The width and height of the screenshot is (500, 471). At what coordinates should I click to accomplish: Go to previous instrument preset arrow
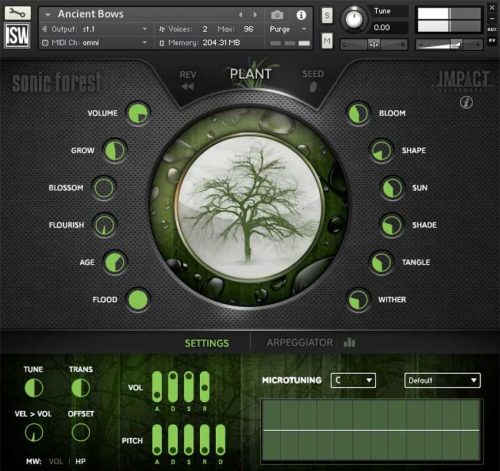(241, 15)
